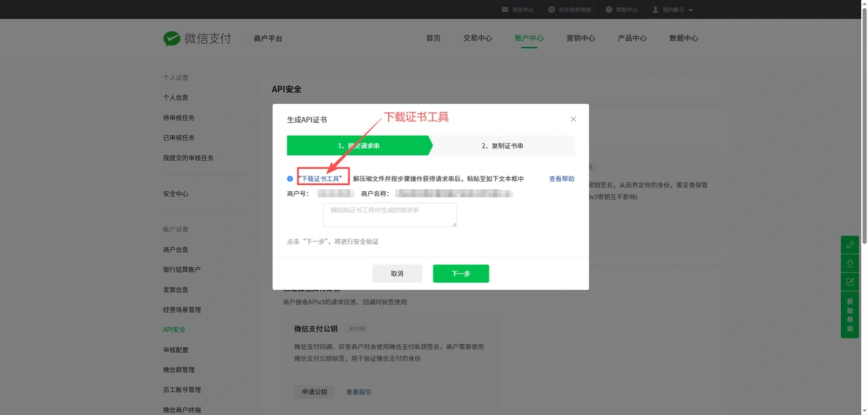The width and height of the screenshot is (868, 415).
Task: Click the blue info icon beside 下载证书工具
Action: click(290, 179)
